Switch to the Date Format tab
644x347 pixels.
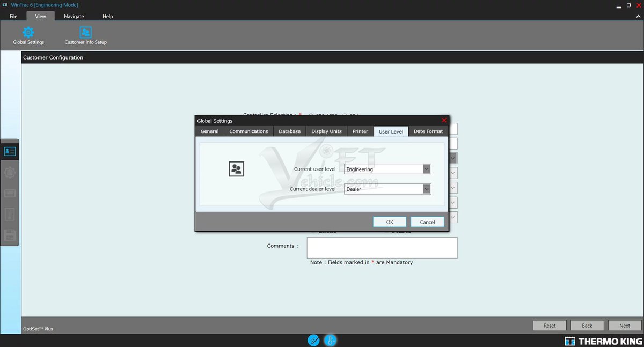click(x=428, y=131)
